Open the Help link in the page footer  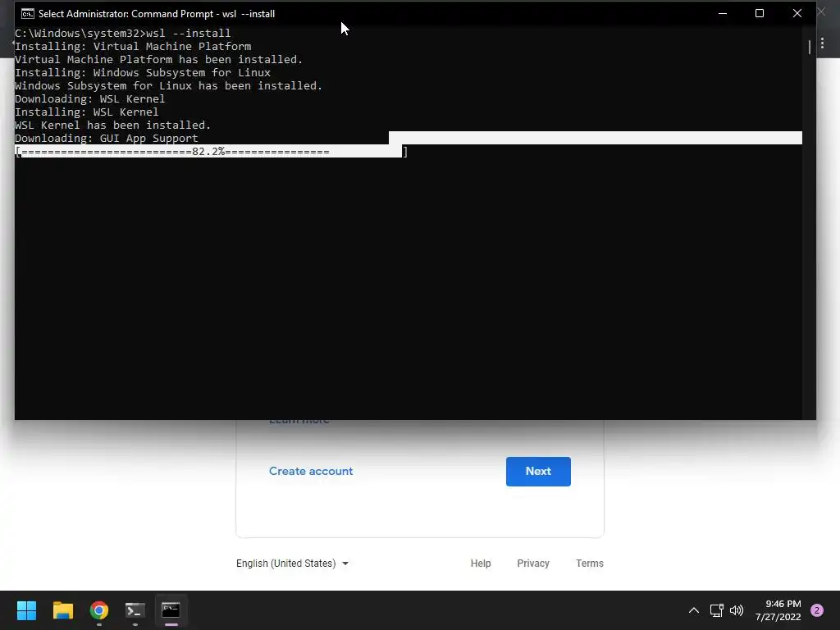pos(481,563)
